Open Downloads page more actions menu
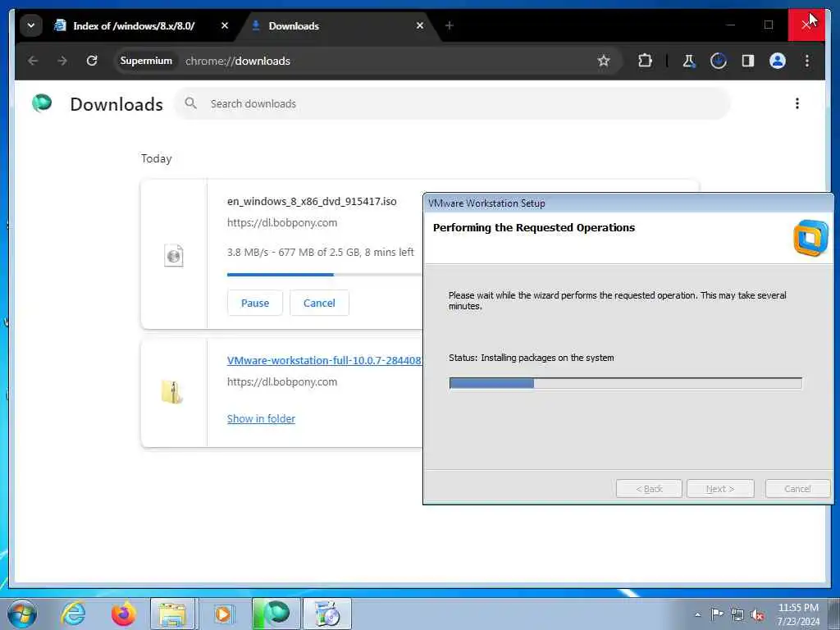Image resolution: width=840 pixels, height=630 pixels. (x=797, y=103)
